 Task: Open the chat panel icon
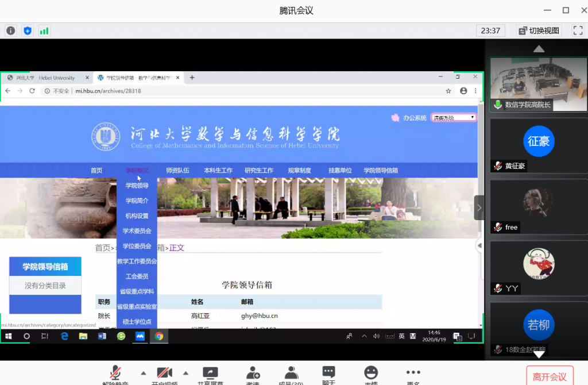click(x=328, y=372)
